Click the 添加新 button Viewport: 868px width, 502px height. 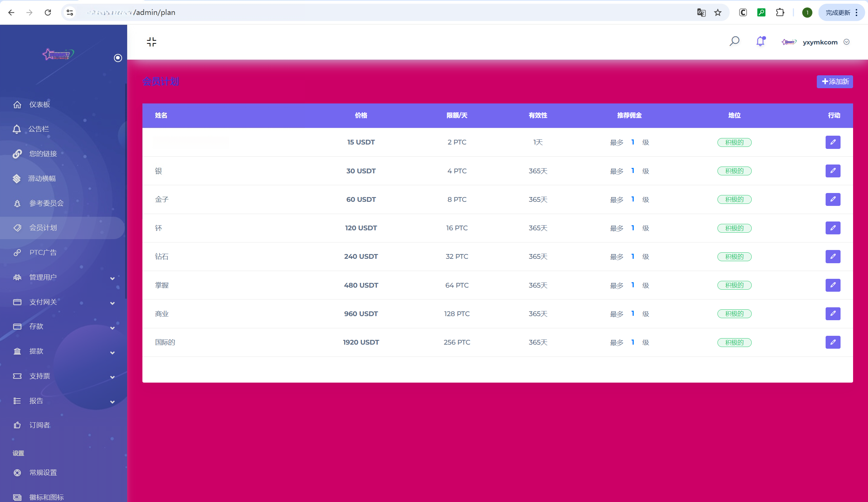tap(834, 82)
